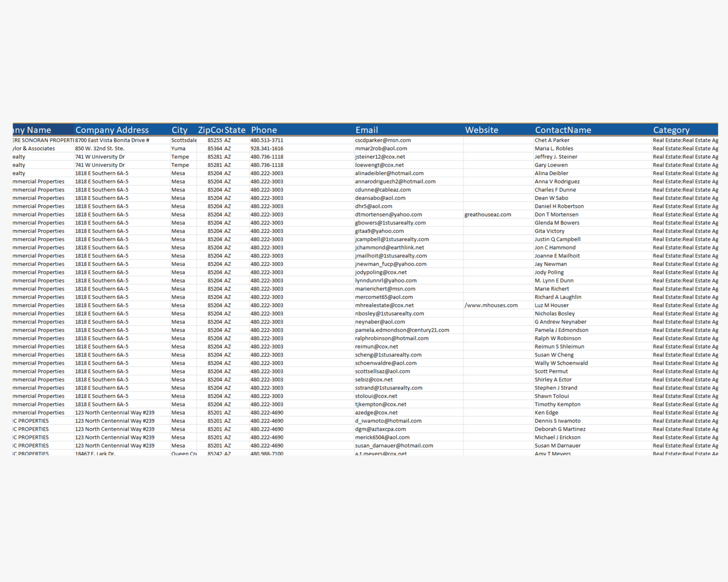728x582 pixels.
Task: Select website cell greathouseaz.com
Action: coord(488,214)
